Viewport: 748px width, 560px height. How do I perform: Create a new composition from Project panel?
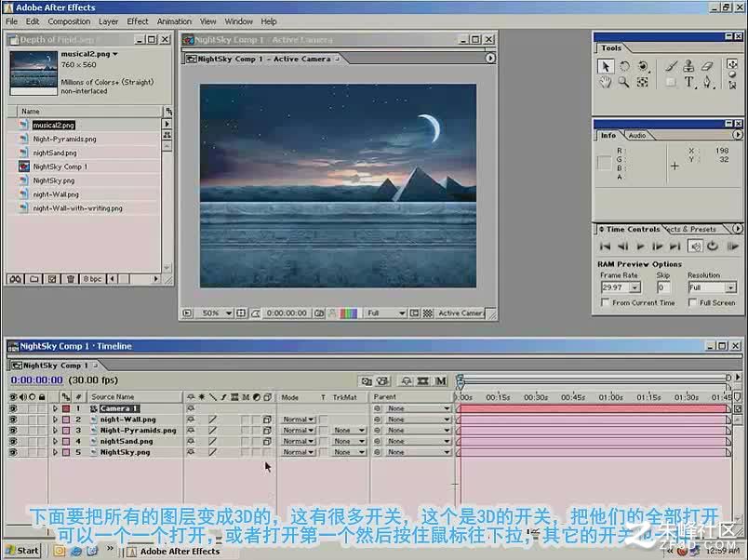tap(52, 279)
